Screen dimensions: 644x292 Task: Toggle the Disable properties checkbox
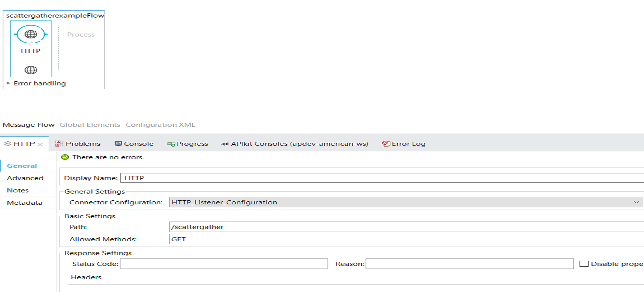(584, 264)
